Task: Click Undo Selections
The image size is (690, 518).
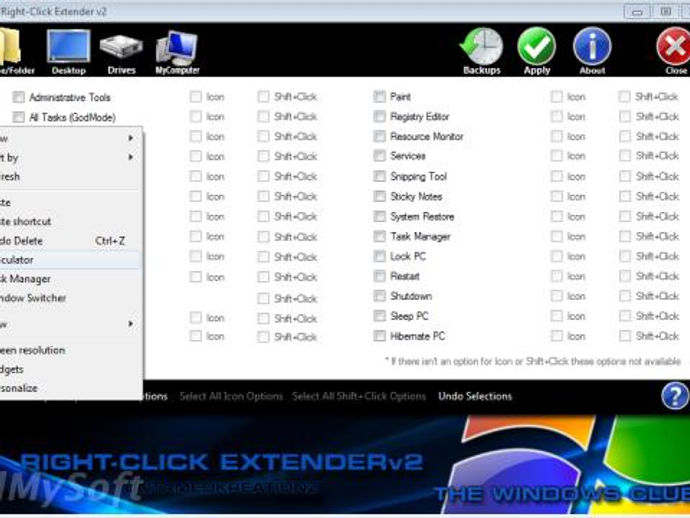Action: 475,396
